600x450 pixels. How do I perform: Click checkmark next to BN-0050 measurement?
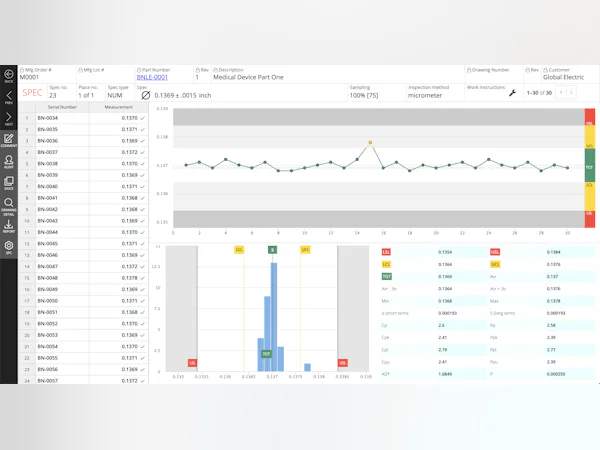tap(142, 301)
